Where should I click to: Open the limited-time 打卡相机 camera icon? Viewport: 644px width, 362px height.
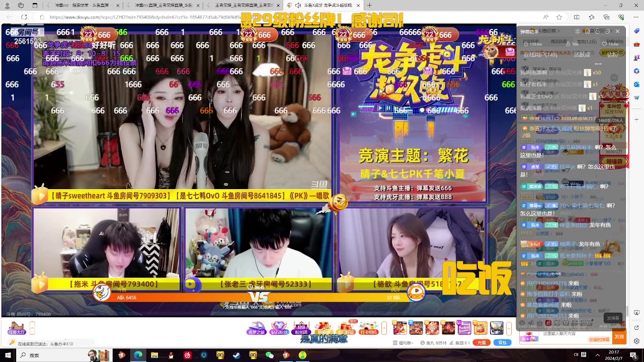pos(368,327)
